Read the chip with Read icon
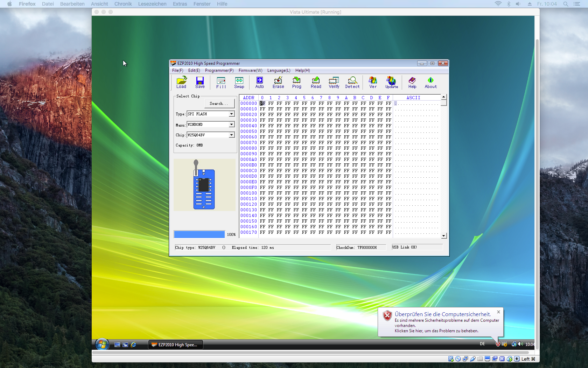This screenshot has height=368, width=588. [316, 82]
